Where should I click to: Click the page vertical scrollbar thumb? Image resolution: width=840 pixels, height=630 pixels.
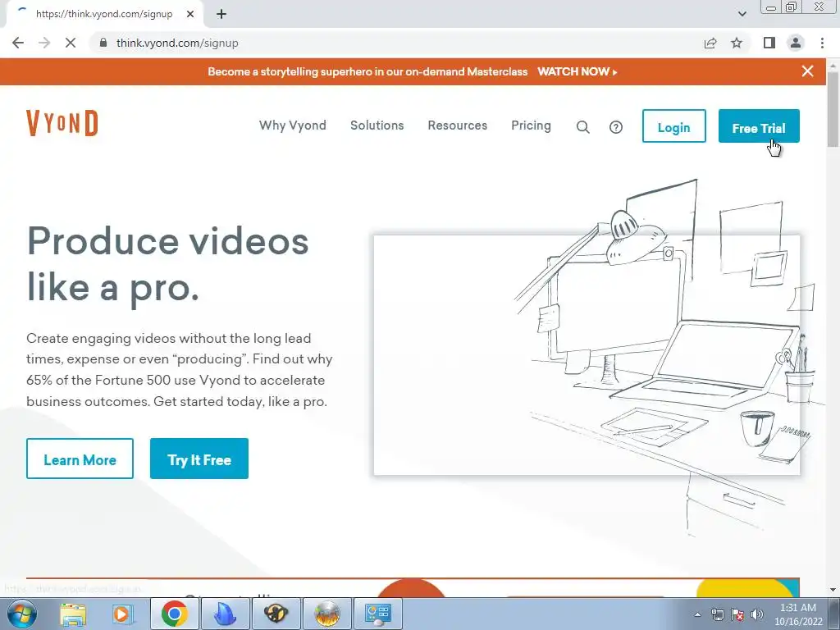[x=833, y=108]
